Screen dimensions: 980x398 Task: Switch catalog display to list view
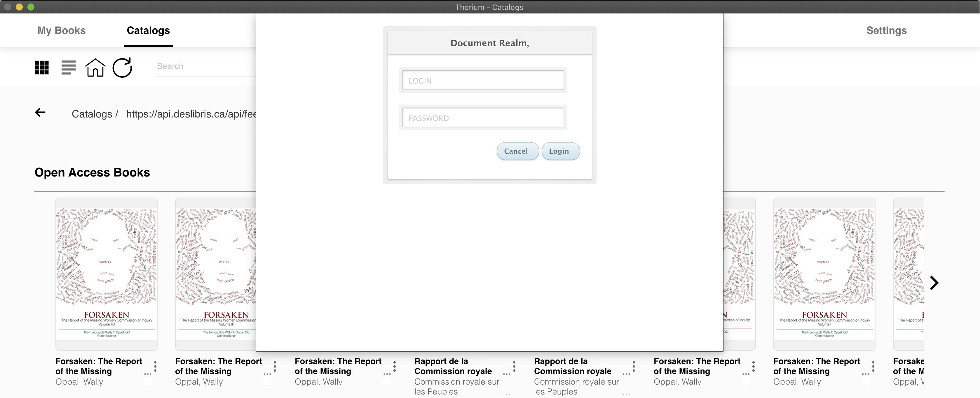68,68
